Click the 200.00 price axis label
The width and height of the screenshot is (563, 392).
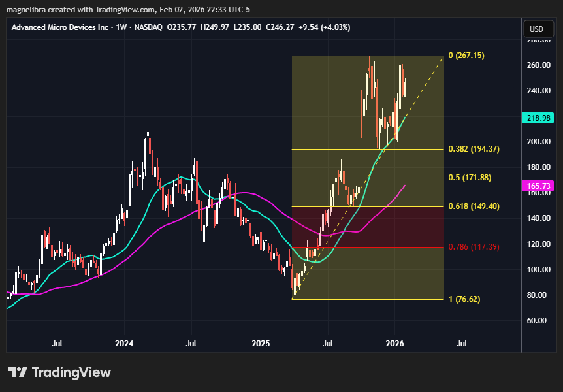point(539,142)
